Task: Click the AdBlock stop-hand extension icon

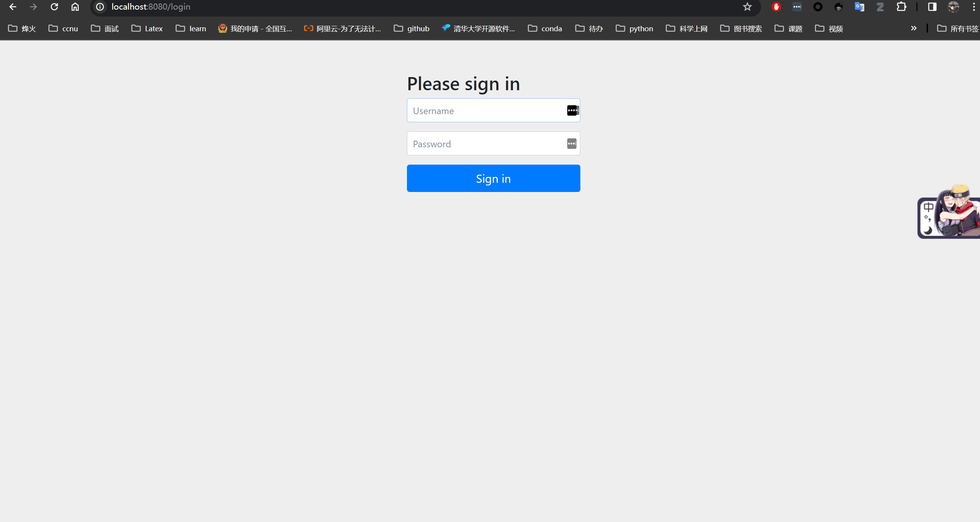Action: coord(776,7)
